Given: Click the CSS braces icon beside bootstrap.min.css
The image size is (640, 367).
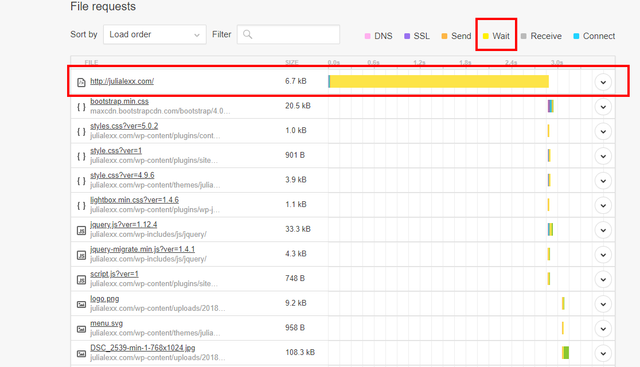Looking at the screenshot, I should coord(81,107).
